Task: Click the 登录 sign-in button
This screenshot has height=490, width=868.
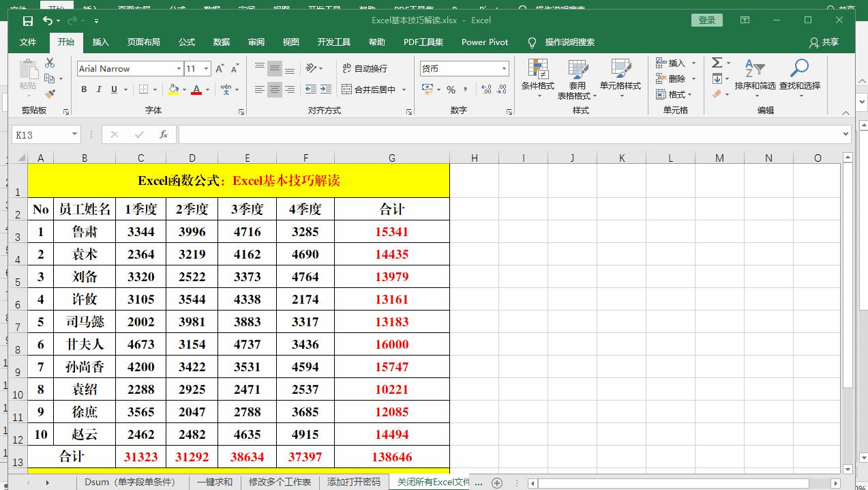Action: 706,20
